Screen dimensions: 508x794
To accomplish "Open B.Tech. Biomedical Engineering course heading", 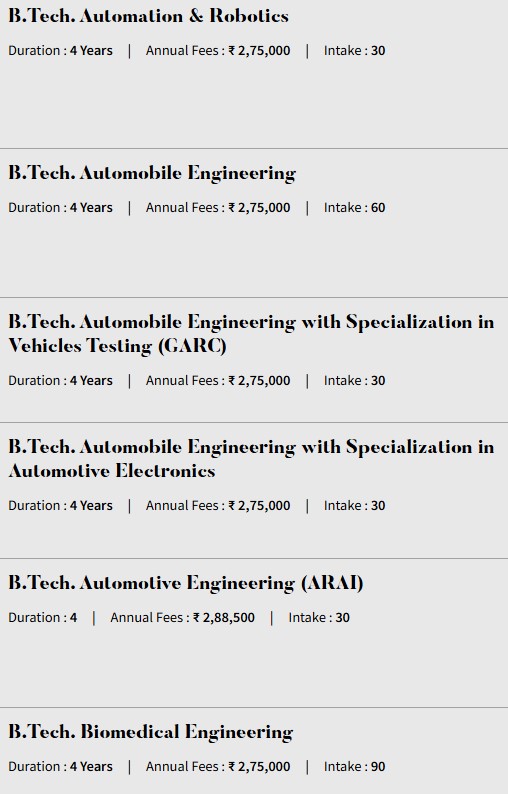I will click(150, 733).
